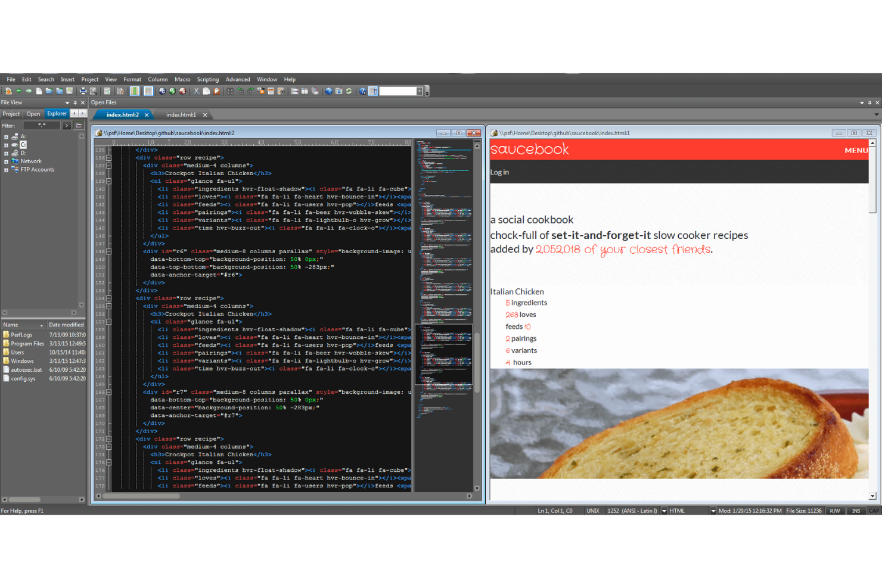Click the Cut scissors icon
882x588 pixels.
[196, 91]
